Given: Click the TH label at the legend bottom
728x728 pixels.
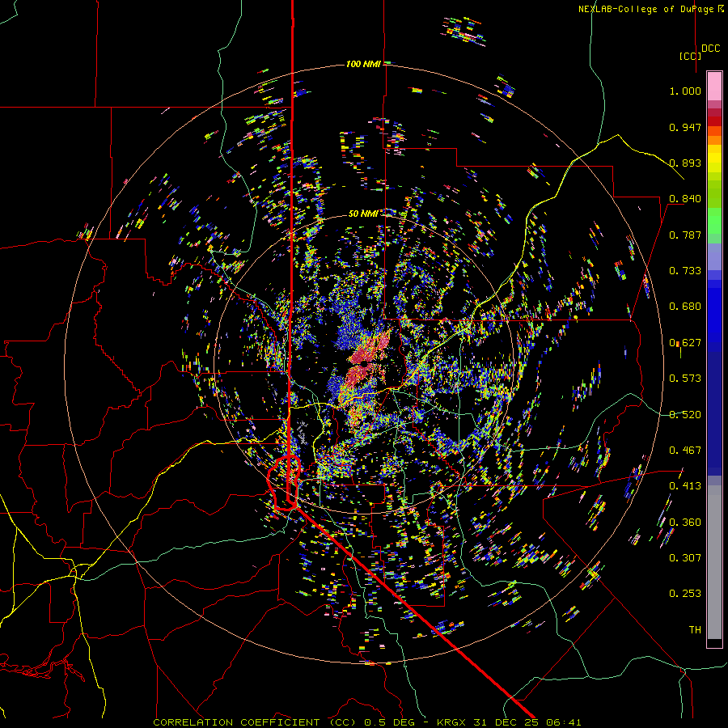Looking at the screenshot, I should pyautogui.click(x=695, y=630).
